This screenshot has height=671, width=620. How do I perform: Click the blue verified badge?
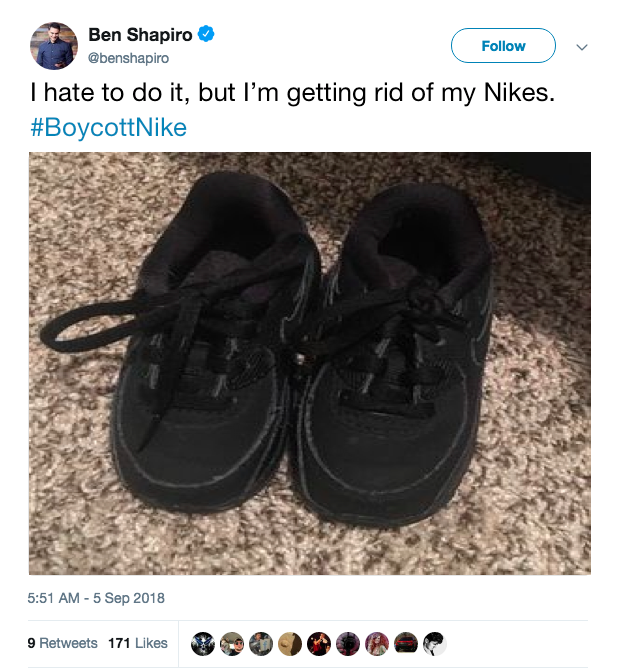point(205,35)
